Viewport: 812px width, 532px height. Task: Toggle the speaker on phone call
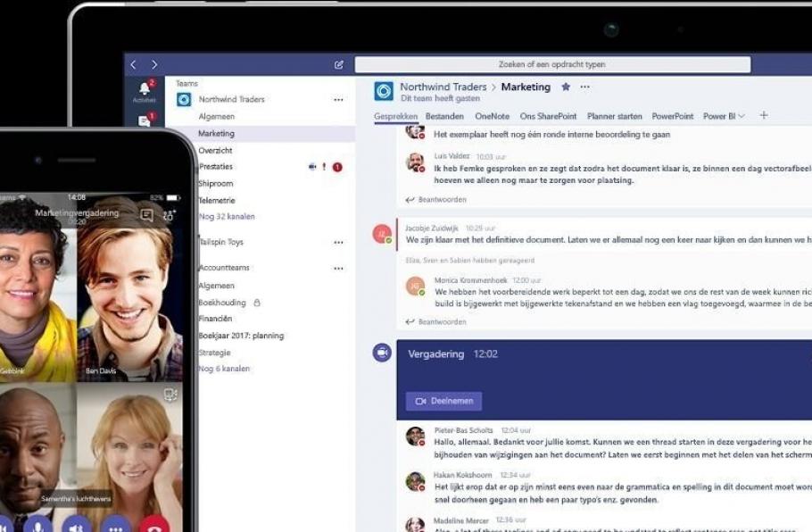(x=77, y=525)
